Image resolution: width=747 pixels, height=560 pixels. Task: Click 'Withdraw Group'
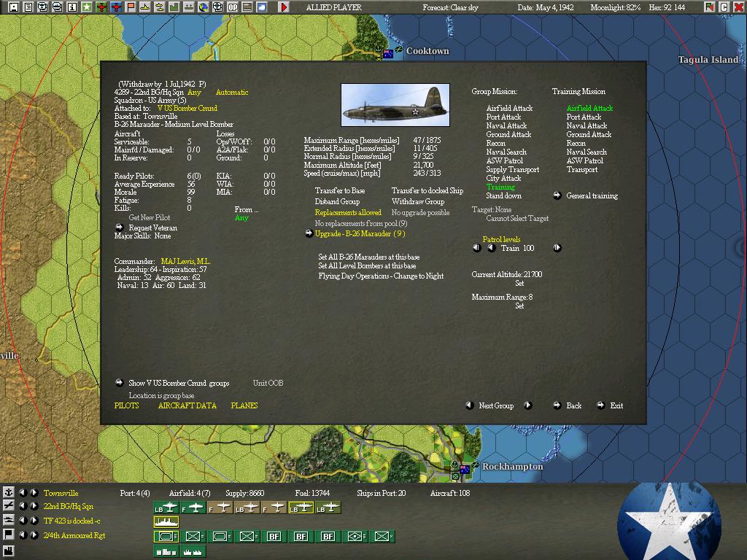[x=418, y=201]
